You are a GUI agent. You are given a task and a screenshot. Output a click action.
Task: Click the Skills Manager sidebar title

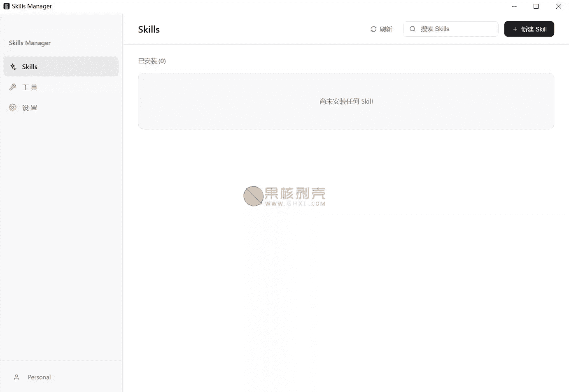coord(30,43)
